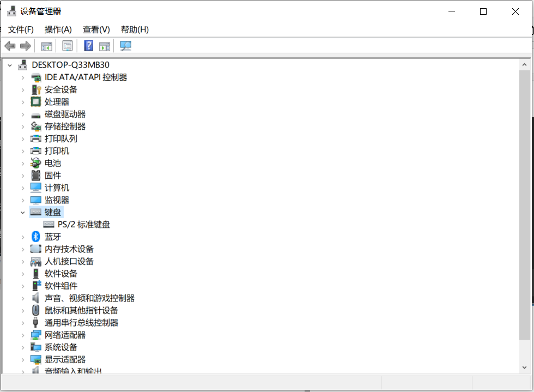
Task: Click the forward navigation arrow icon
Action: point(25,45)
